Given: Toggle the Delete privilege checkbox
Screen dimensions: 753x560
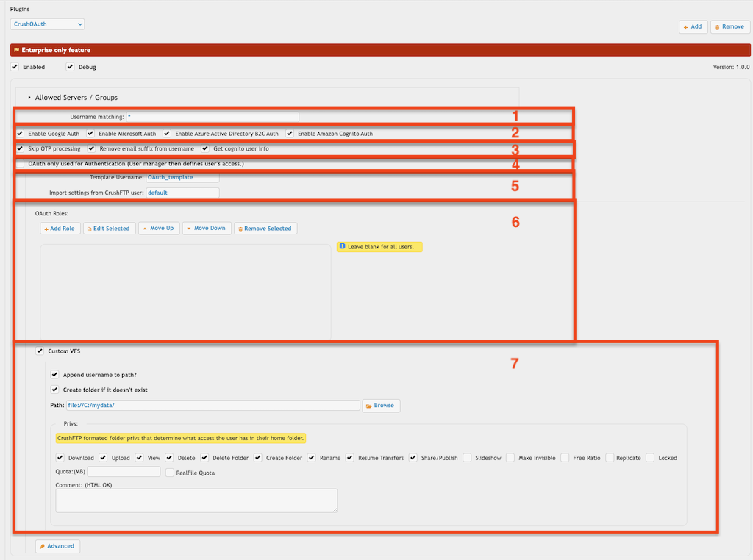Looking at the screenshot, I should 169,457.
